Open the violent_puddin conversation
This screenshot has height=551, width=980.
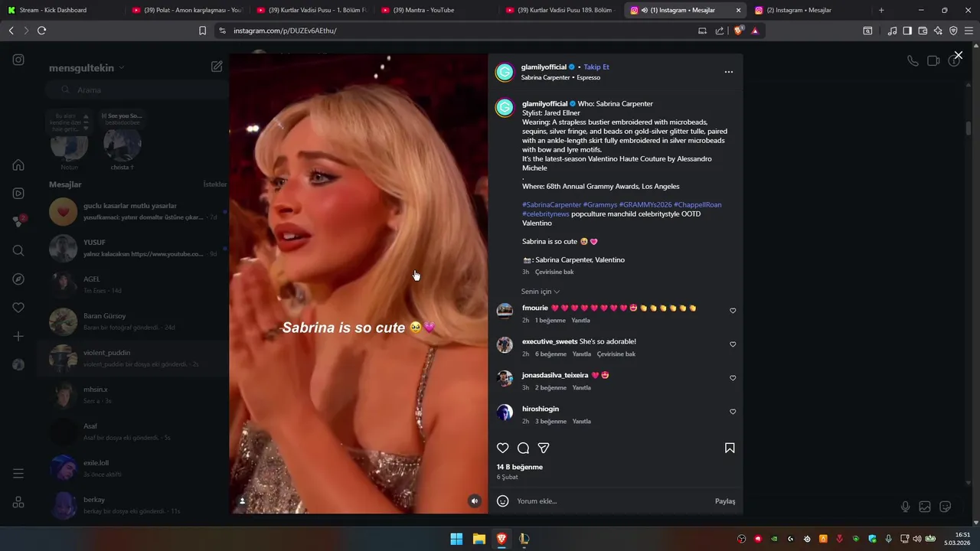(134, 358)
